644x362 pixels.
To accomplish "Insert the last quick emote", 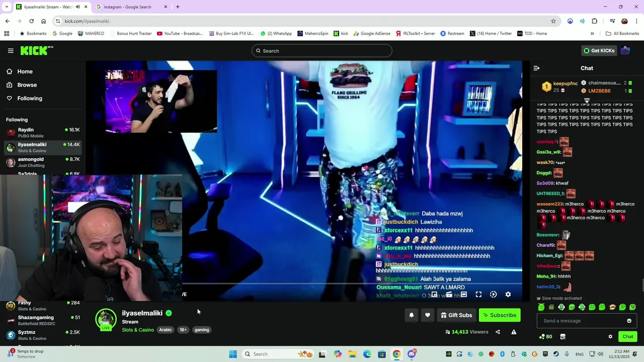I will point(632,307).
